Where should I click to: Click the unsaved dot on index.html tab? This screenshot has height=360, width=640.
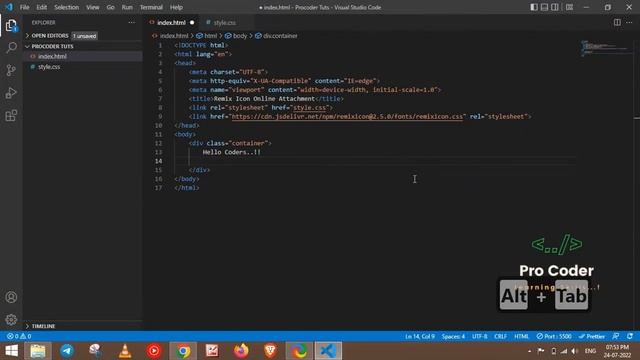coord(192,22)
